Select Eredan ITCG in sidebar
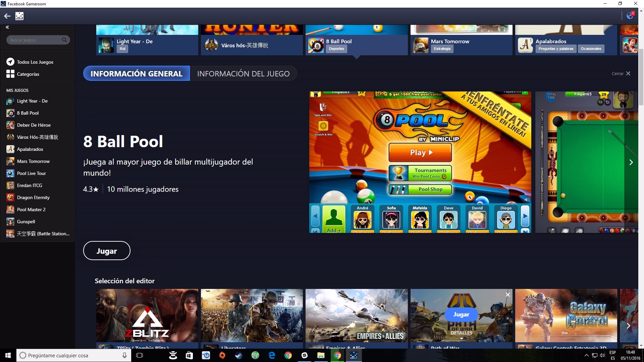The image size is (644, 362). pyautogui.click(x=24, y=185)
